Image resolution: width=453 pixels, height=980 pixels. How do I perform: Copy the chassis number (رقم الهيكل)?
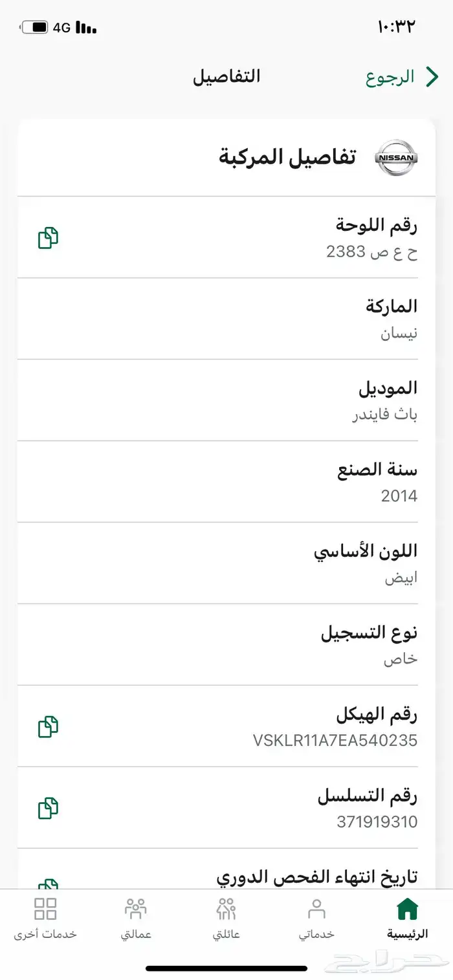pos(48,726)
